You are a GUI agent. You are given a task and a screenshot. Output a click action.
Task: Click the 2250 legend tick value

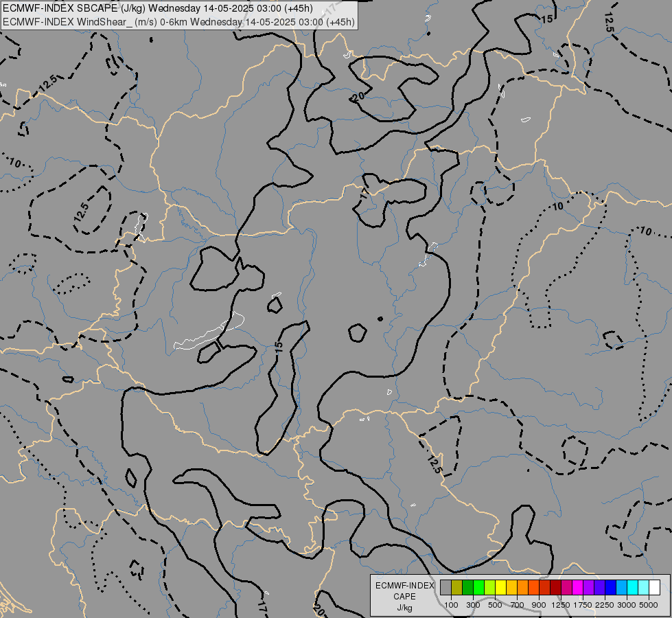click(605, 605)
